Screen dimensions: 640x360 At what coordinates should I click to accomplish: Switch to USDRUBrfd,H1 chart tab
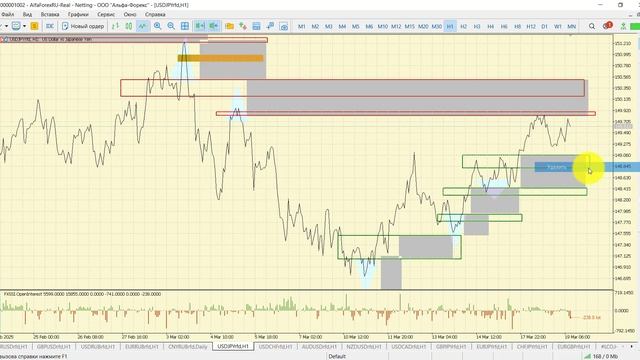[98, 347]
